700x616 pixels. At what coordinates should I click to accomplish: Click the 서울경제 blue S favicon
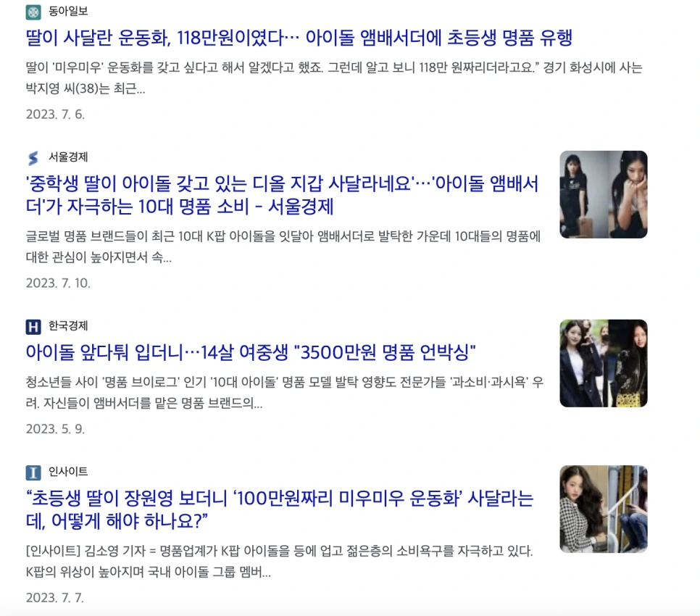pyautogui.click(x=33, y=158)
